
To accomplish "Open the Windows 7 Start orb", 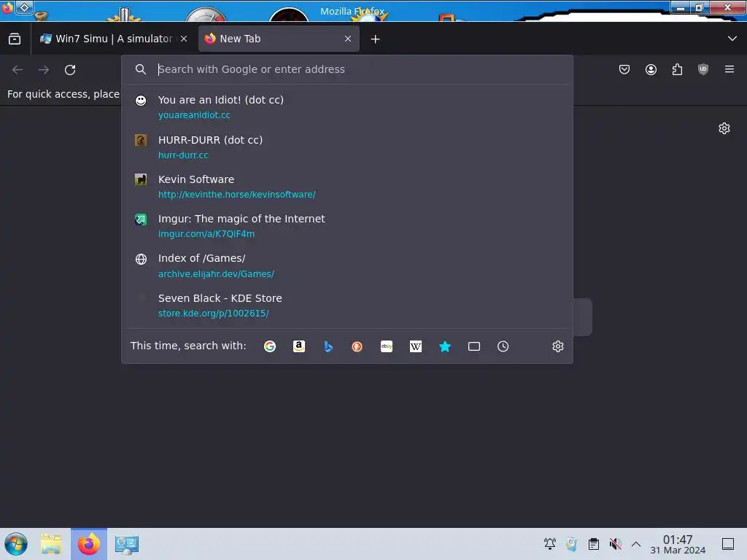I will [16, 544].
